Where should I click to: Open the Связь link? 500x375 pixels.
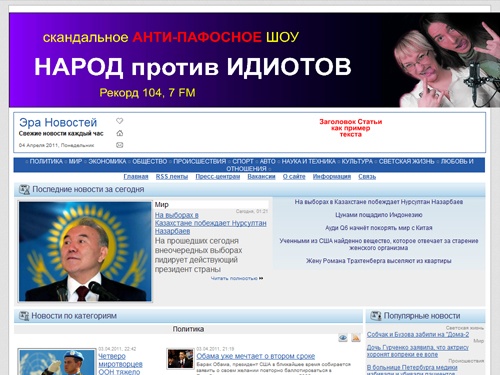click(367, 176)
